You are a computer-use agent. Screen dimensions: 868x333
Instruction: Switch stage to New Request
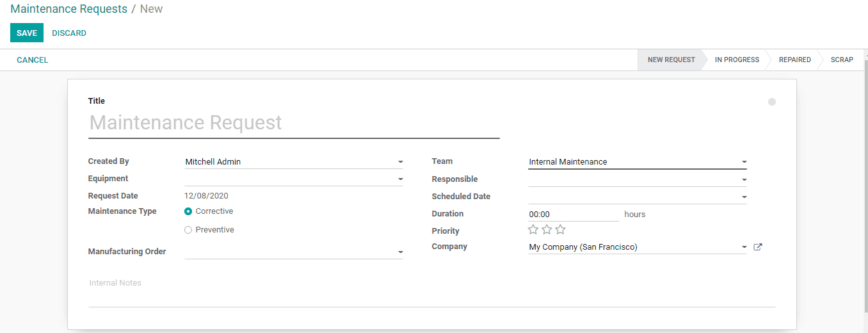(x=671, y=60)
